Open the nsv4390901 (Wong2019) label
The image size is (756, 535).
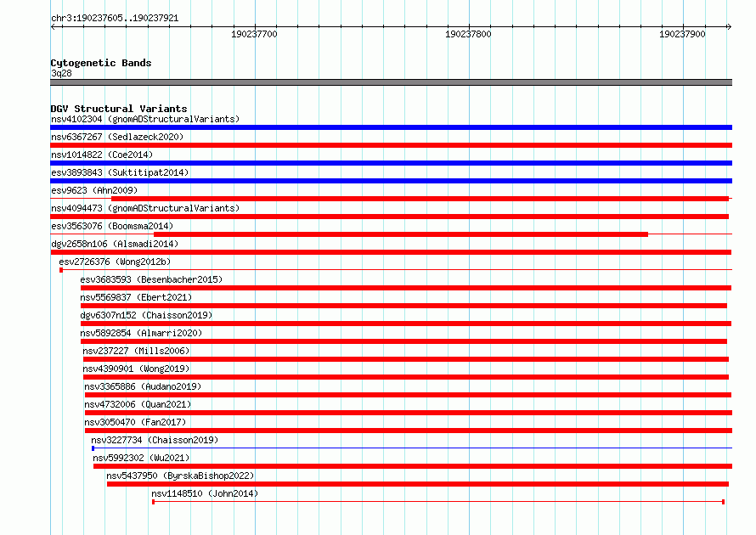point(136,369)
